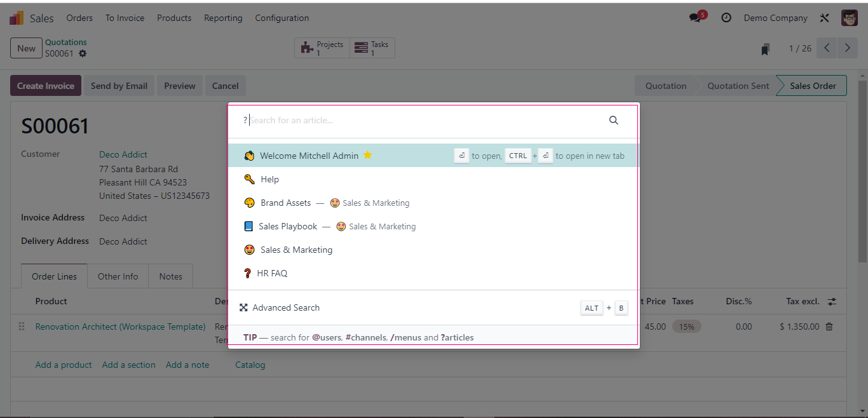The height and width of the screenshot is (418, 868).
Task: Click the expand arrows icon of Advanced Search
Action: [243, 307]
